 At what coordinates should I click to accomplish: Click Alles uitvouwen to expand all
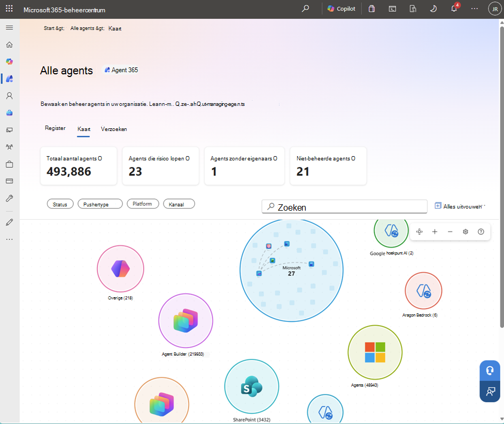[460, 206]
